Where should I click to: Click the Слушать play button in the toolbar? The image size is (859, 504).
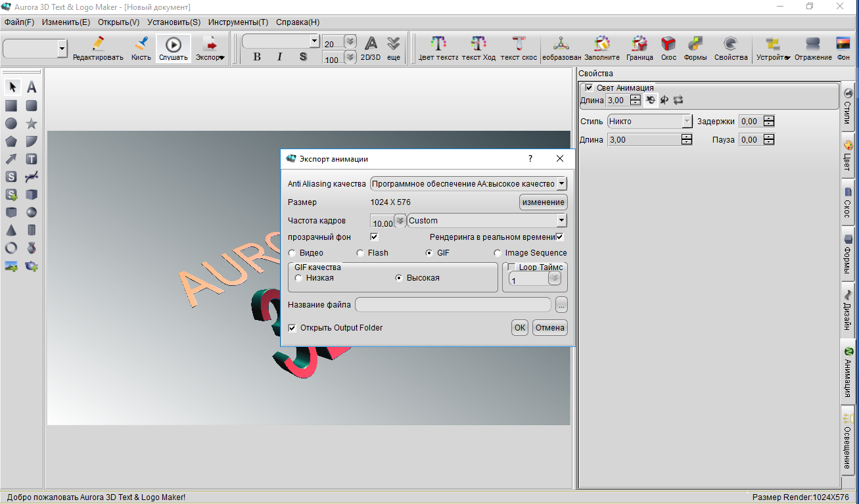(174, 49)
